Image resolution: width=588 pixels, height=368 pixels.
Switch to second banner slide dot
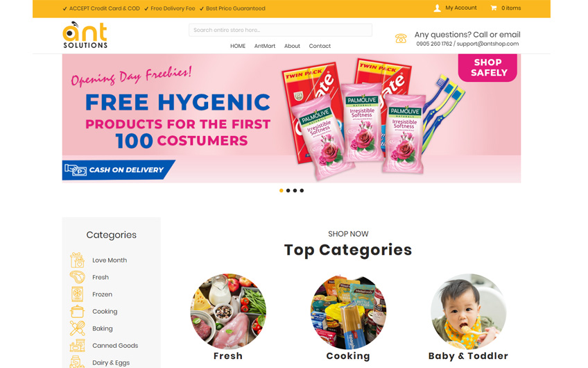288,190
